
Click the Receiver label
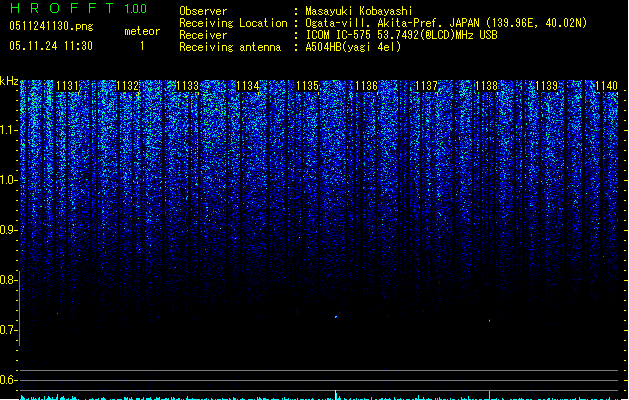pos(203,35)
